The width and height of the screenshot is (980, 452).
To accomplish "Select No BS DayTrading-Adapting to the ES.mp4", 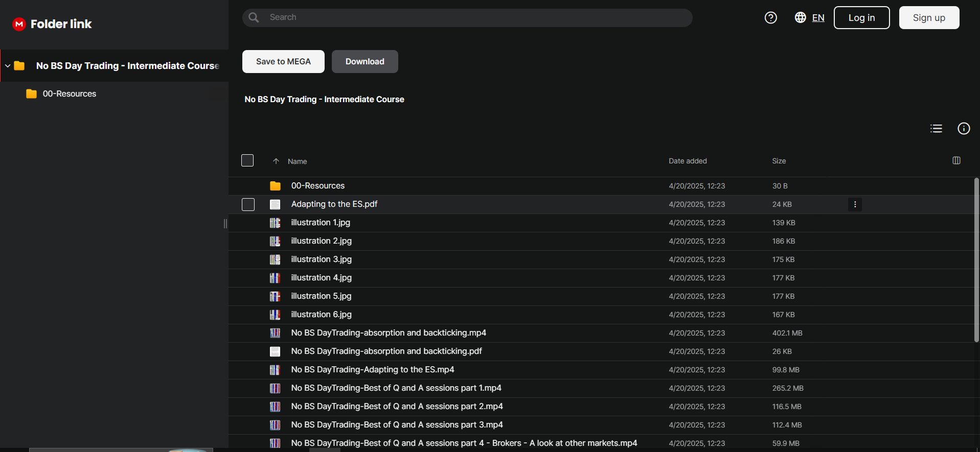I will click(373, 370).
